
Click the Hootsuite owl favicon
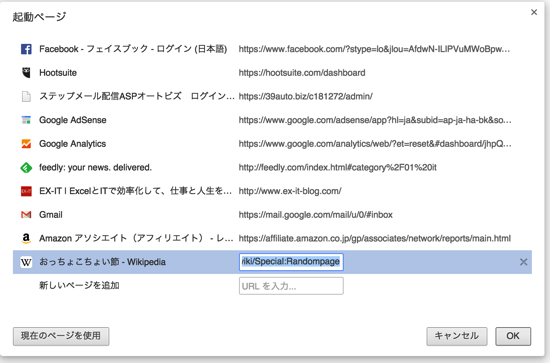(x=26, y=73)
